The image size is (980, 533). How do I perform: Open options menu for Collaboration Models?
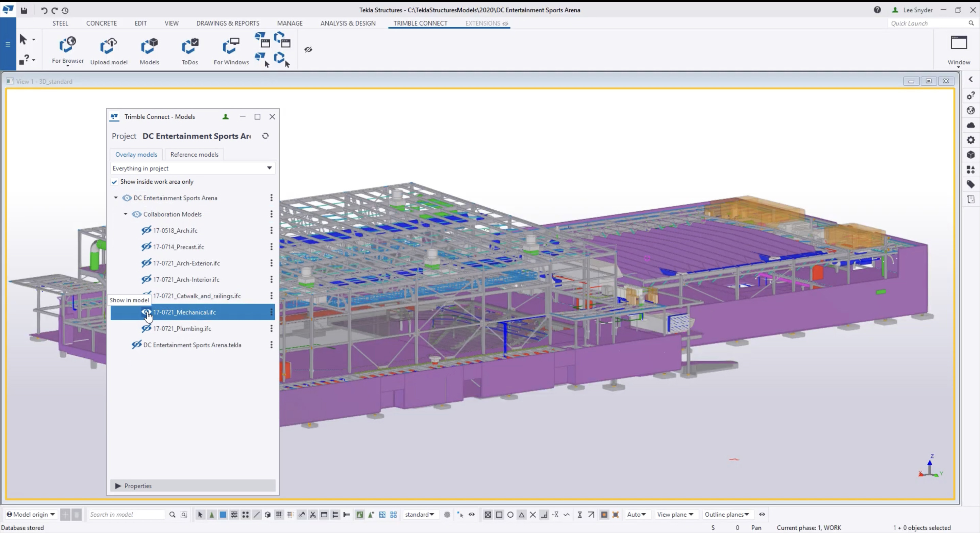click(271, 214)
